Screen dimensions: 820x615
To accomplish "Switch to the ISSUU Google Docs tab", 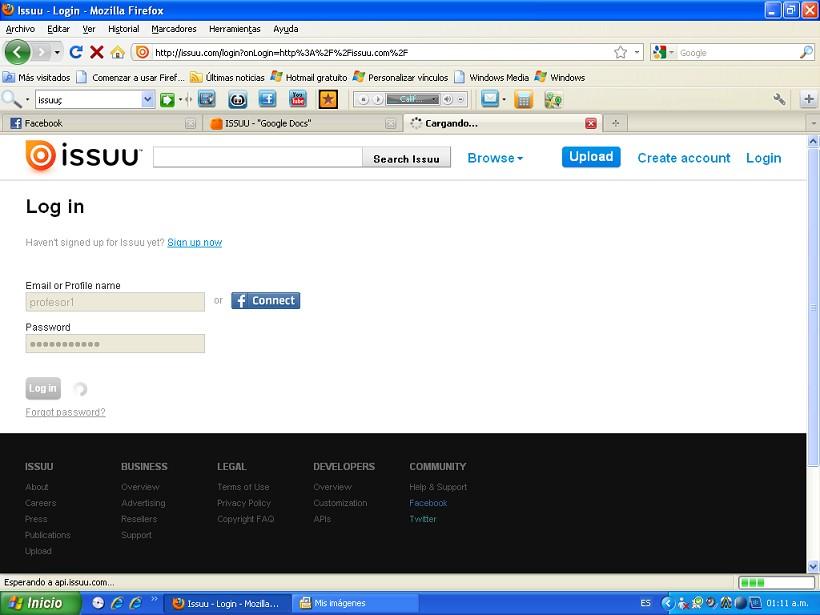I will [x=302, y=123].
